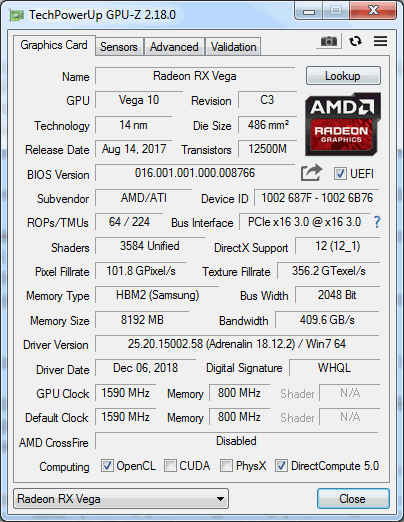Screen dimensions: 404x522
Task: Click the GPU-Z title bar app icon
Action: coord(17,15)
